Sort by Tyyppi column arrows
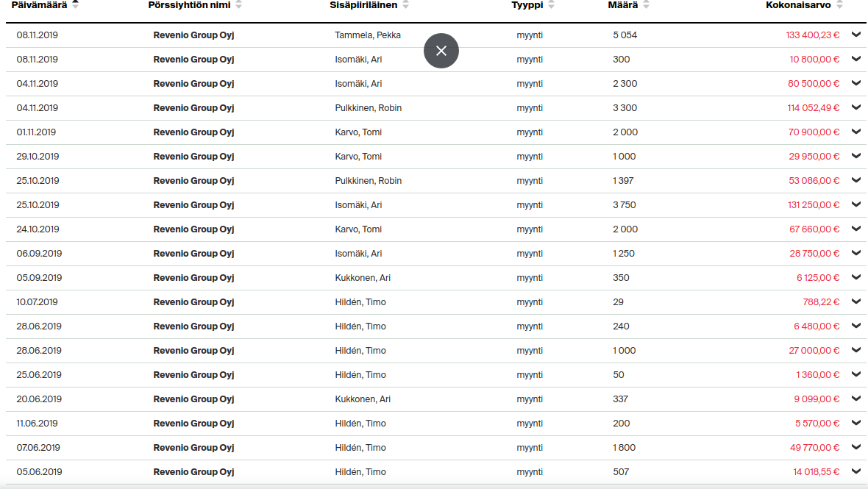Image resolution: width=868 pixels, height=489 pixels. [x=552, y=5]
